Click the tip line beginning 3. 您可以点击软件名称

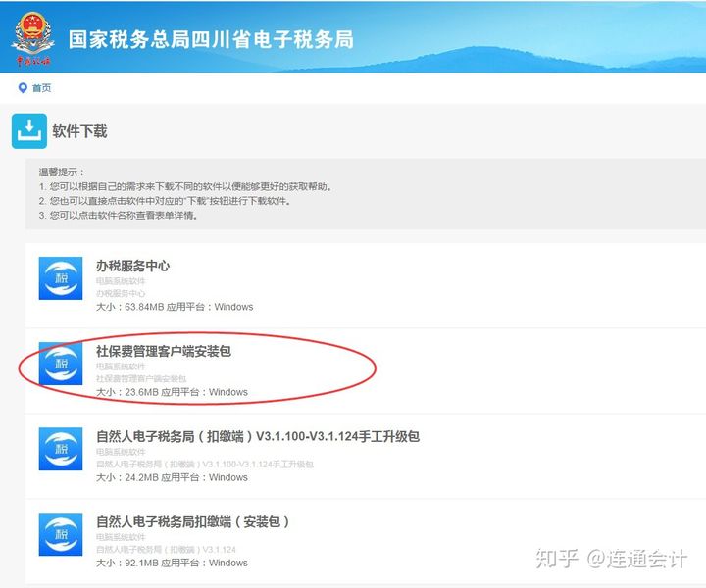119,215
